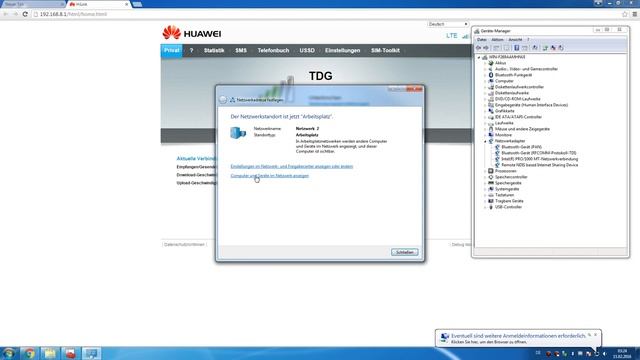The height and width of the screenshot is (360, 640).
Task: Click the dialog's round back arrow button
Action: pyautogui.click(x=223, y=100)
